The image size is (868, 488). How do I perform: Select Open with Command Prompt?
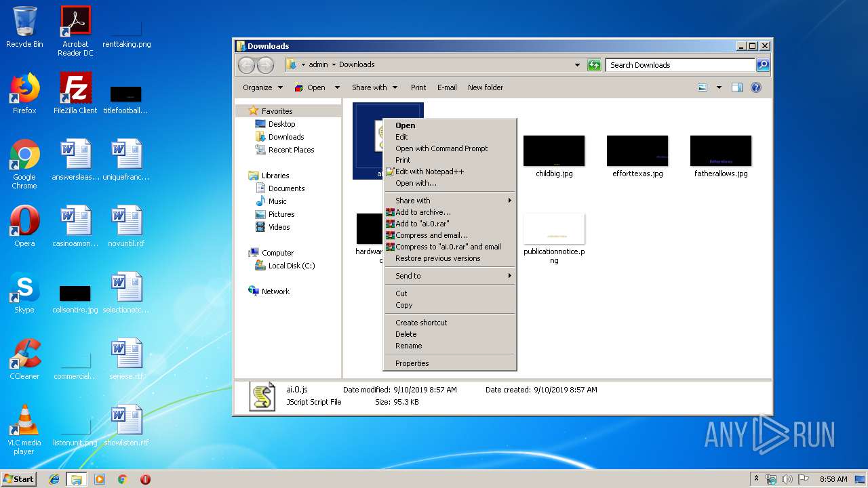click(450, 148)
